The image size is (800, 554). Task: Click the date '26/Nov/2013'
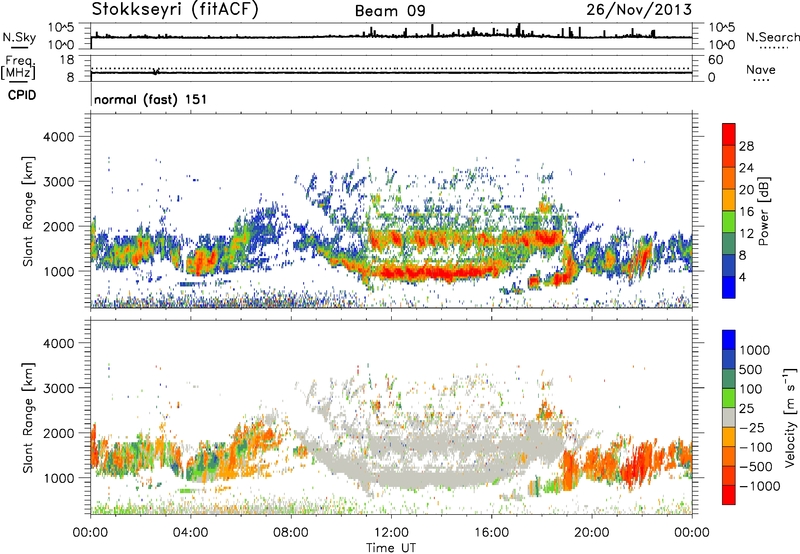[639, 10]
